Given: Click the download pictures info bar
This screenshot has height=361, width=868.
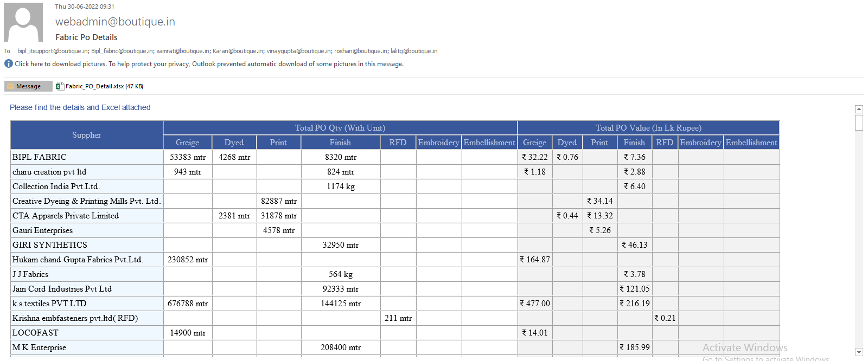Looking at the screenshot, I should coord(209,64).
